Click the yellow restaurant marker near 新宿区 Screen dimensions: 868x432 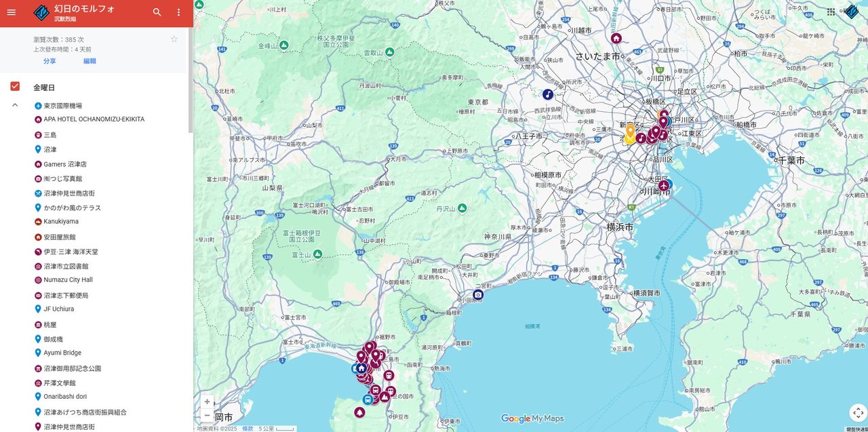pos(629,139)
